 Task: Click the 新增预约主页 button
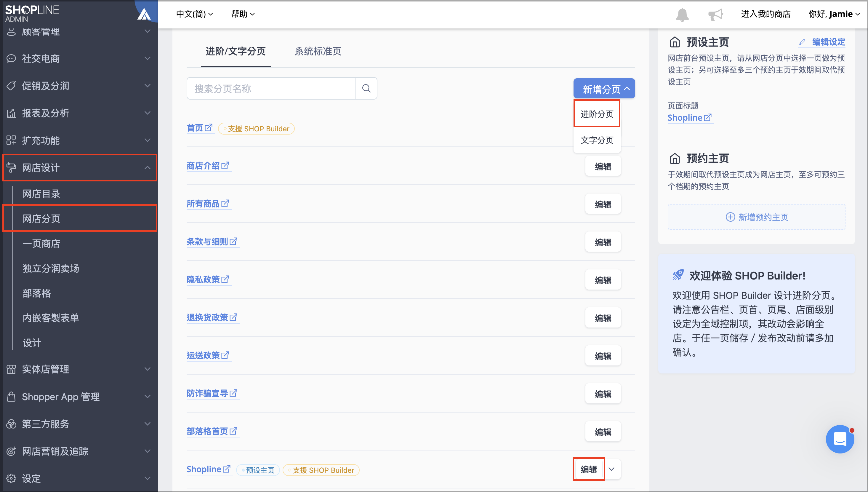coord(757,217)
